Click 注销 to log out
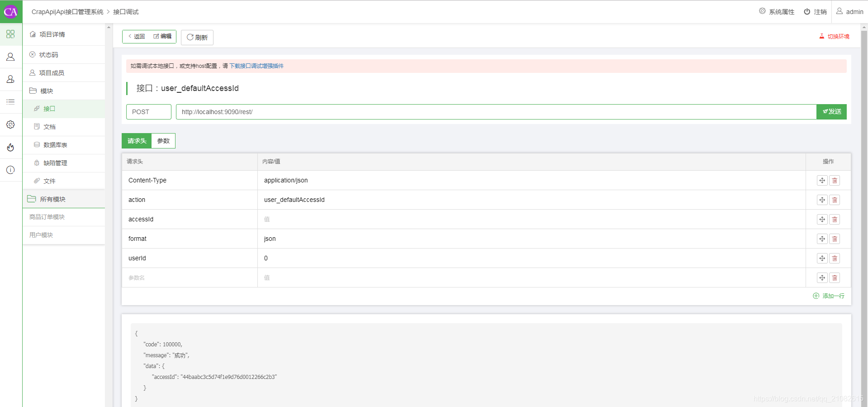868x407 pixels. (815, 12)
